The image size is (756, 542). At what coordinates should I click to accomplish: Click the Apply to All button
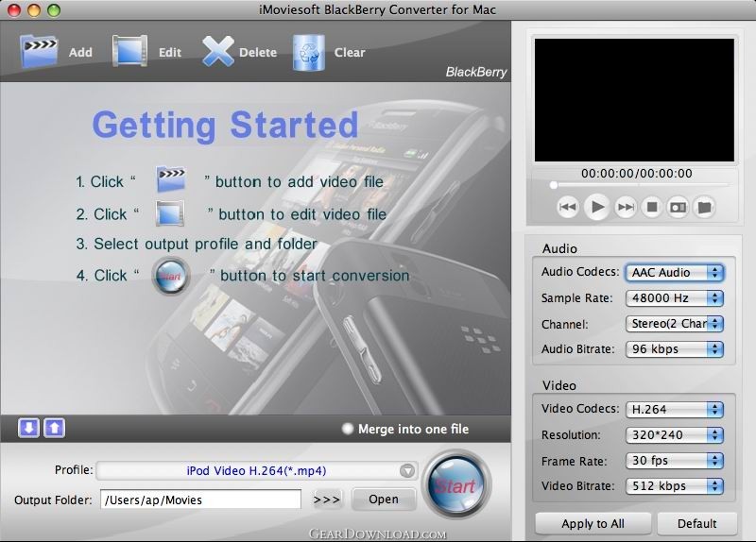[593, 523]
